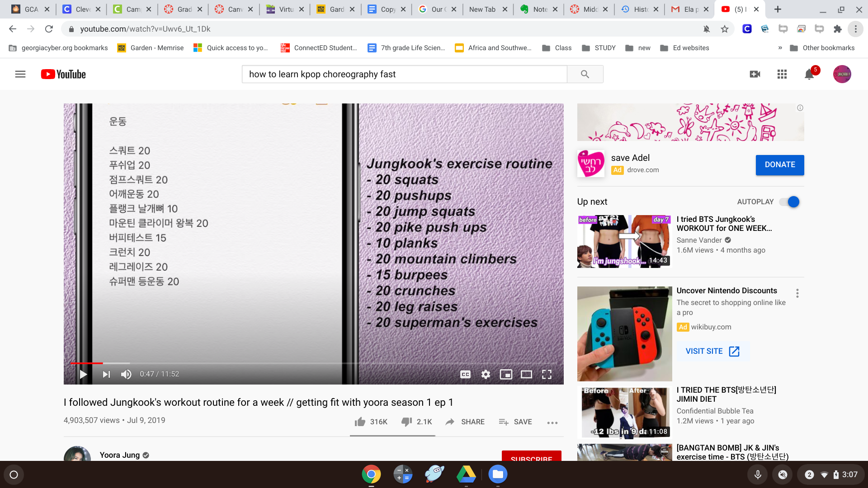Click the search magnifier button
This screenshot has width=868, height=488.
tap(585, 74)
